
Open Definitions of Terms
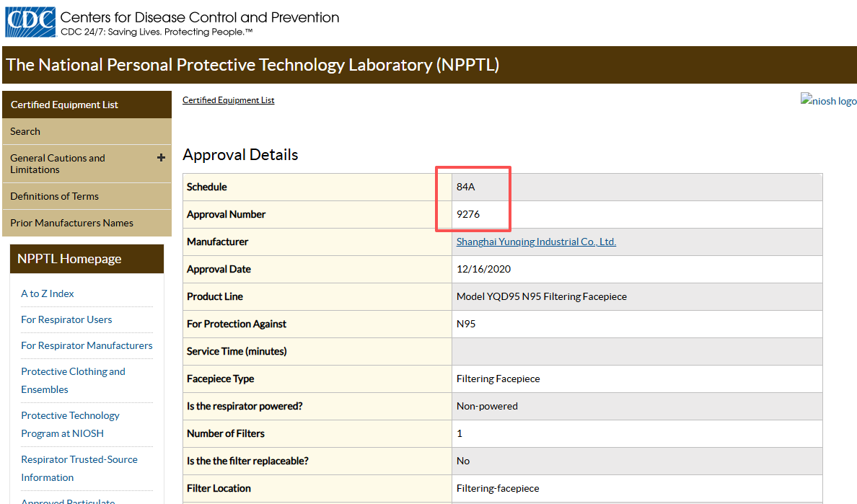tap(87, 196)
